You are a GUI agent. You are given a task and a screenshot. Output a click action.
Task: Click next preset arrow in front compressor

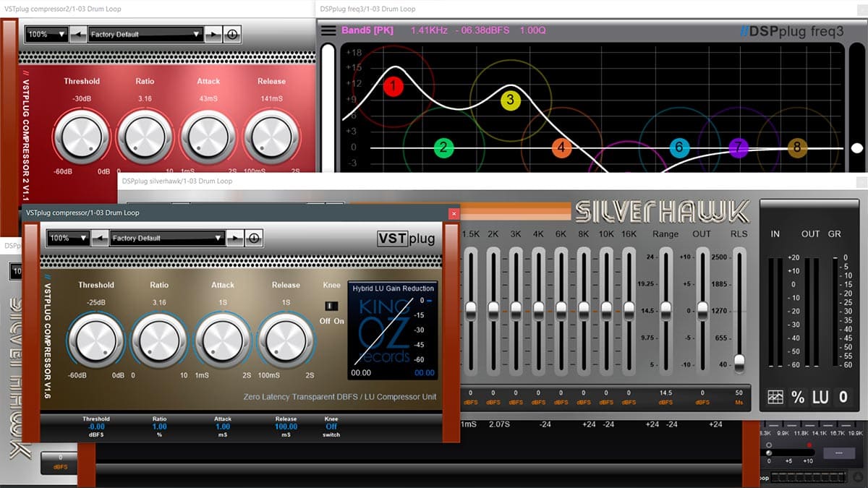(234, 238)
